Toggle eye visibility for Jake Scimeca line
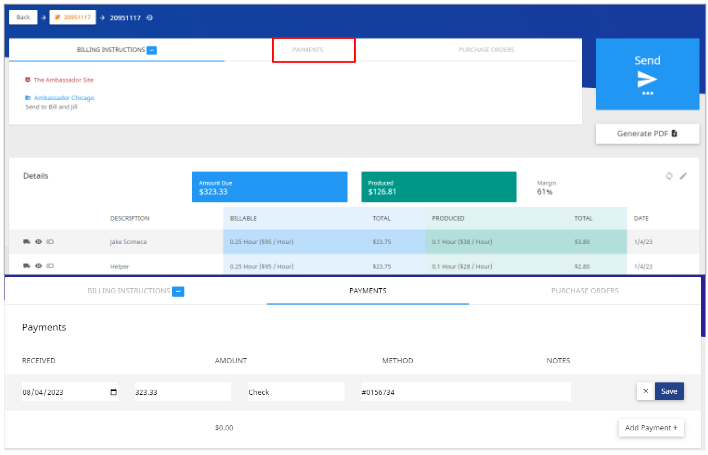 click(x=38, y=242)
